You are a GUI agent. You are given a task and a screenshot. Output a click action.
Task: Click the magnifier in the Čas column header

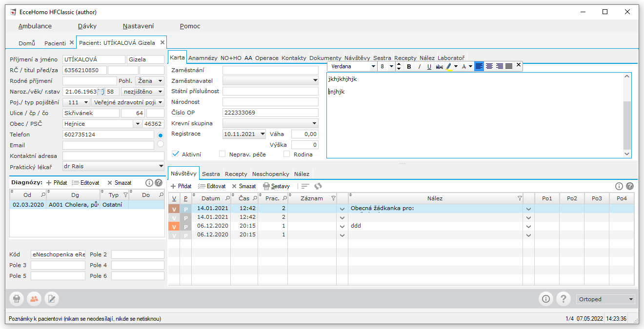(254, 198)
